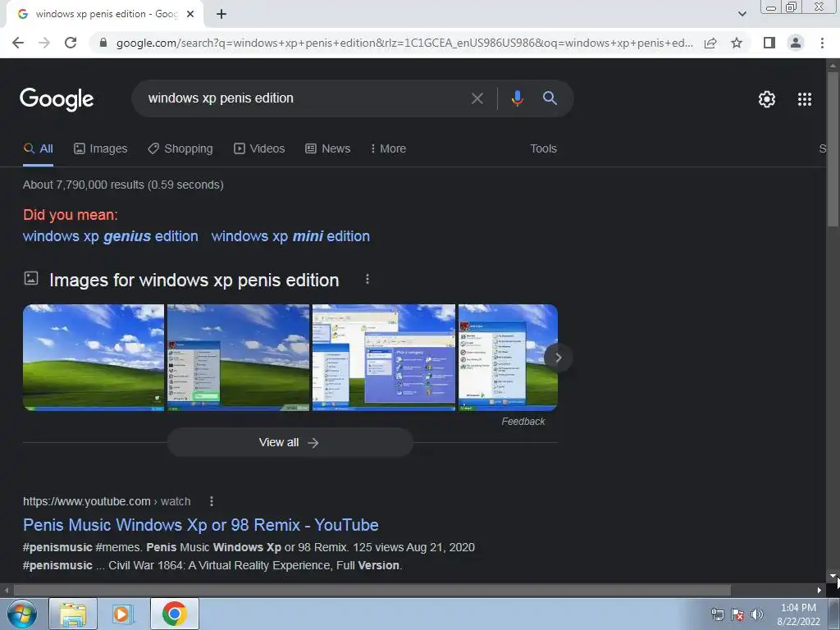
Task: Share this page using the share icon
Action: point(710,43)
